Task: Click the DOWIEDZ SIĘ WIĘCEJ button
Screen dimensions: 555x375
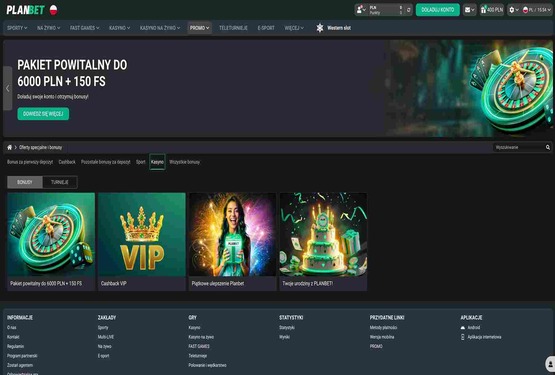Action: 43,114
